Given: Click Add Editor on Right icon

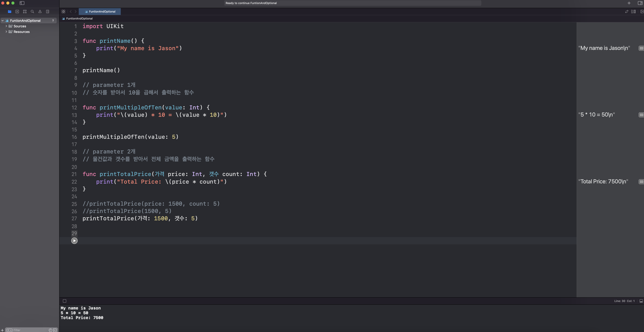Looking at the screenshot, I should pos(641,12).
